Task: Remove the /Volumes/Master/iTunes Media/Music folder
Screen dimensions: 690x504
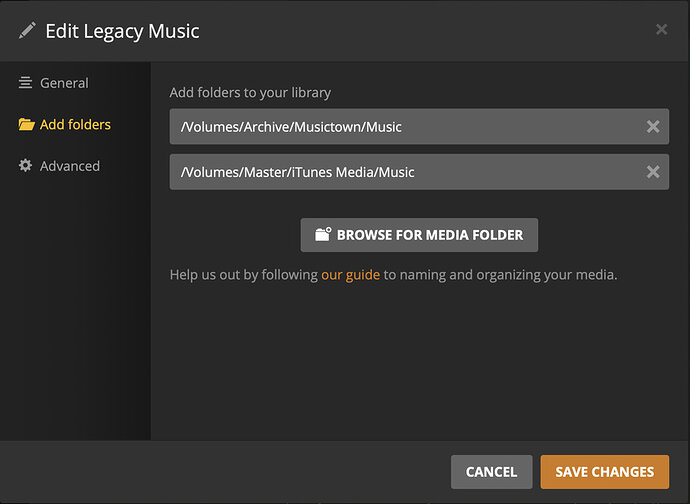Action: 653,172
